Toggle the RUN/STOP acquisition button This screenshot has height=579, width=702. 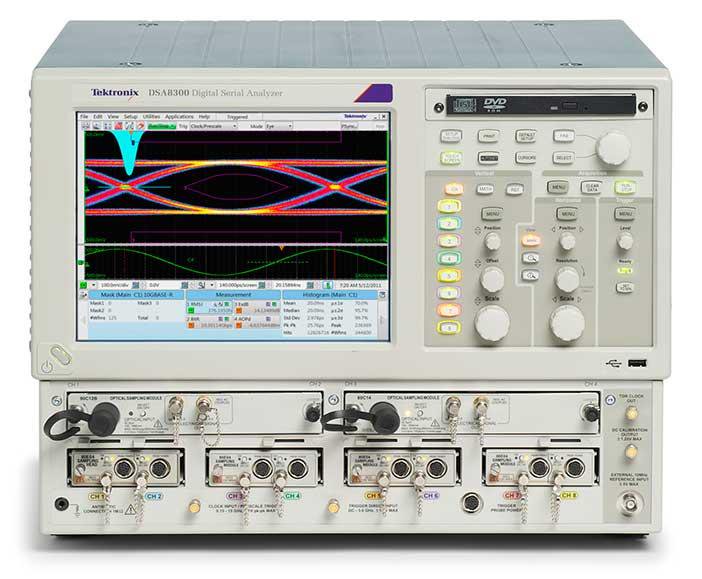click(x=625, y=187)
